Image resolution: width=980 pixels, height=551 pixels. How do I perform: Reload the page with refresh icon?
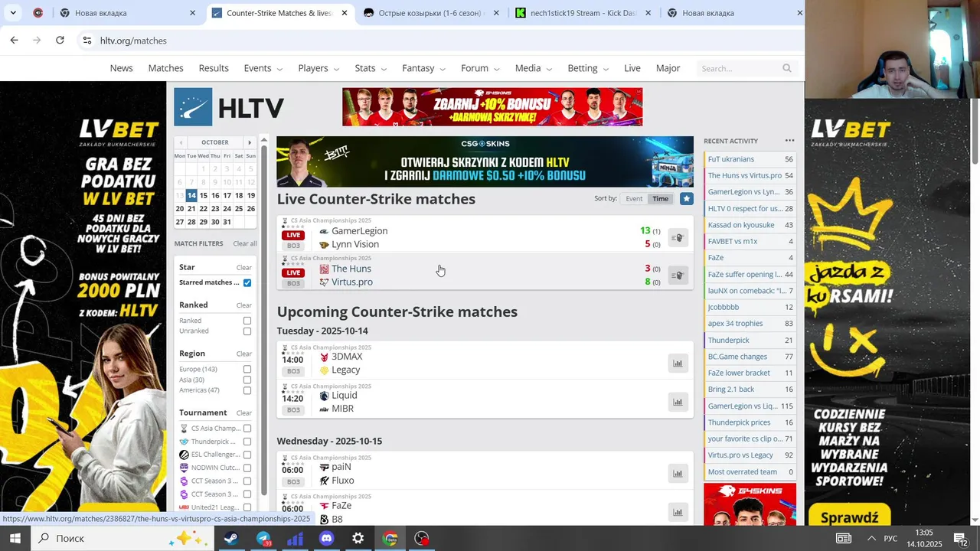point(60,40)
